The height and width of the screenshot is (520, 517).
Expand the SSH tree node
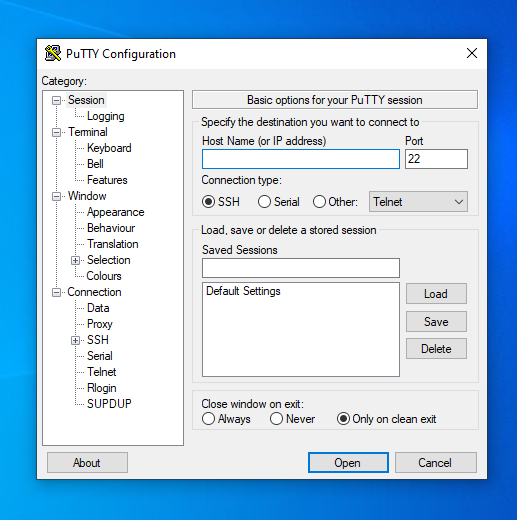pyautogui.click(x=75, y=340)
